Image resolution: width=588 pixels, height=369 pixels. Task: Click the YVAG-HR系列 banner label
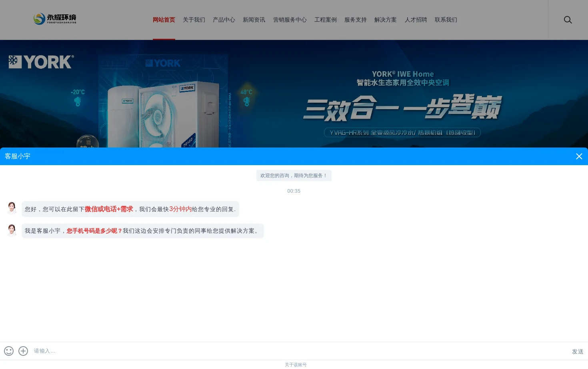[402, 132]
